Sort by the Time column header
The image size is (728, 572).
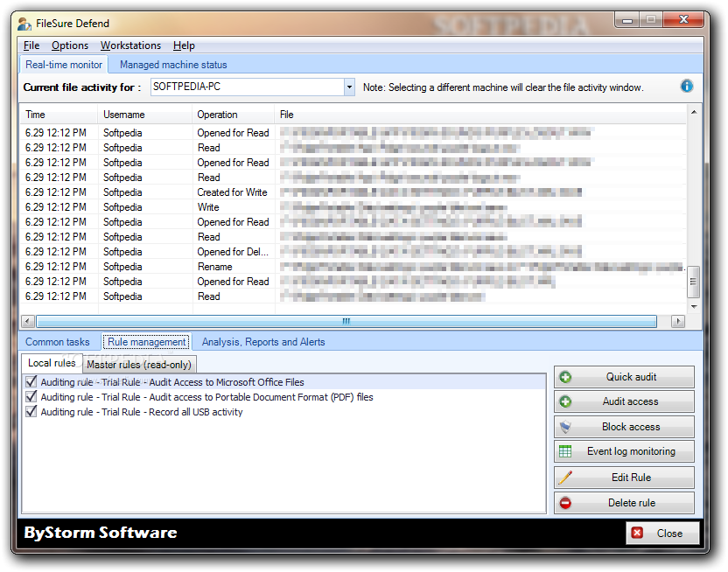[59, 115]
